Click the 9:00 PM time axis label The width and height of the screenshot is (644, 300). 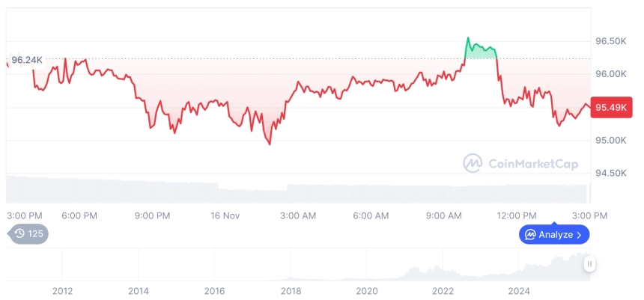click(152, 215)
